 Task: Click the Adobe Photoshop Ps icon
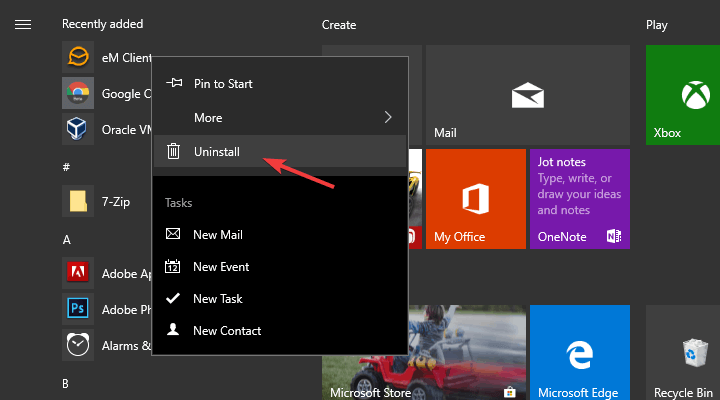78,309
